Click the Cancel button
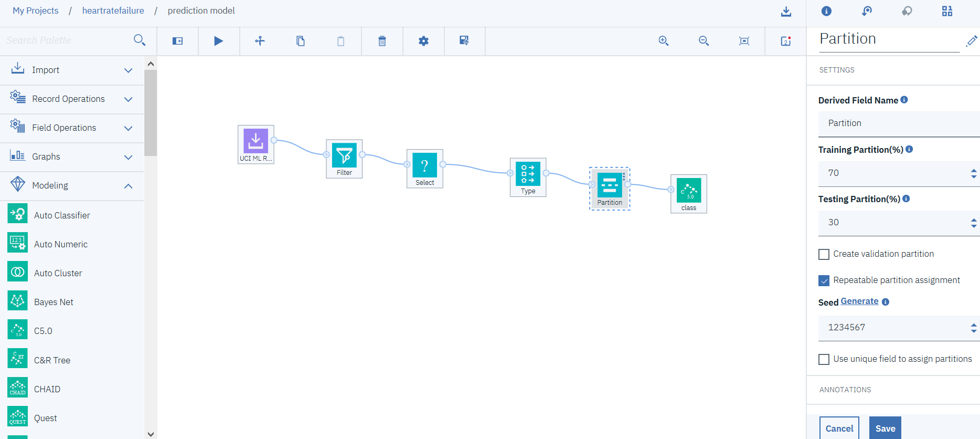Viewport: 980px width, 439px height. (839, 428)
